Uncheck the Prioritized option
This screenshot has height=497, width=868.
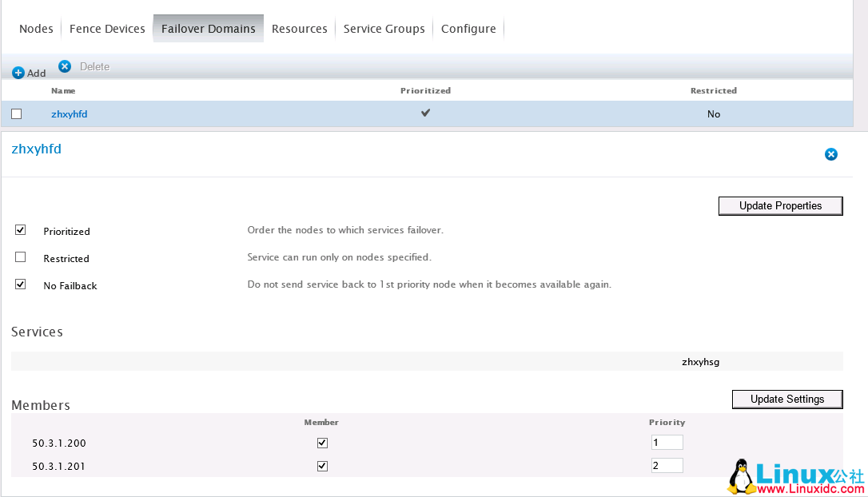21,230
